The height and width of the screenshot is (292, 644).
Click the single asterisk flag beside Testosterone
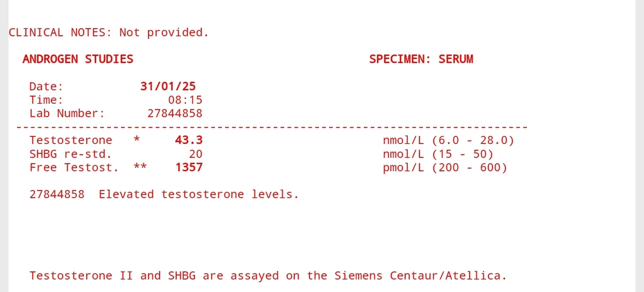tap(137, 140)
